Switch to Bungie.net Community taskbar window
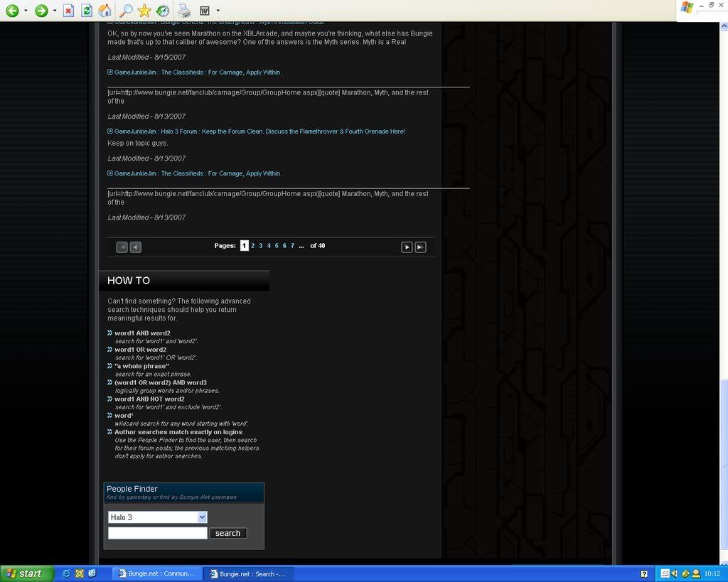Image resolution: width=728 pixels, height=582 pixels. tap(156, 573)
